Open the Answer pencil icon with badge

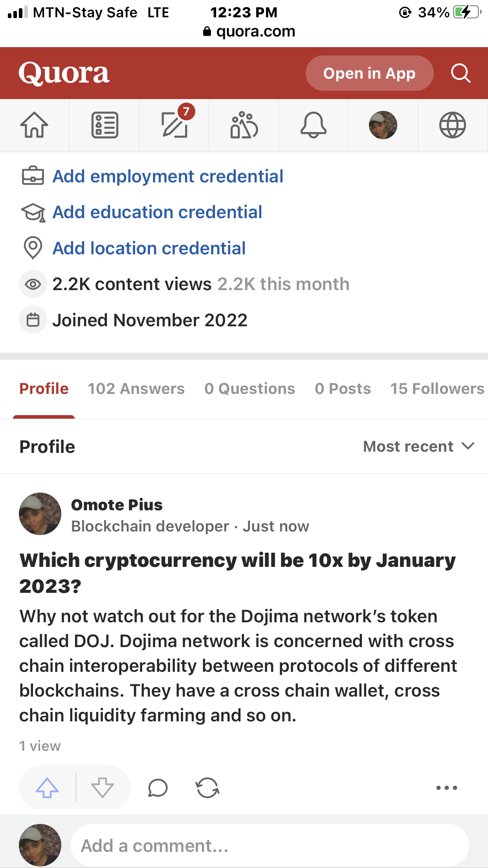point(174,125)
